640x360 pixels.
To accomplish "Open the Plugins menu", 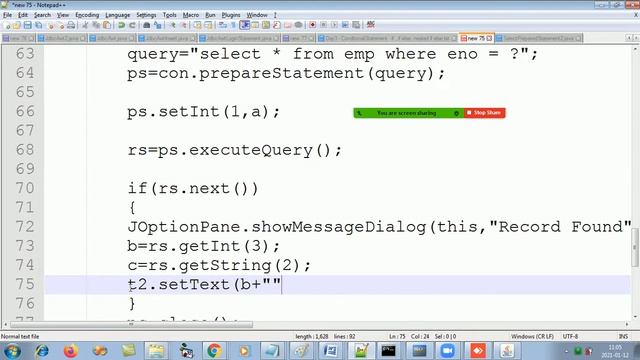I will point(231,15).
